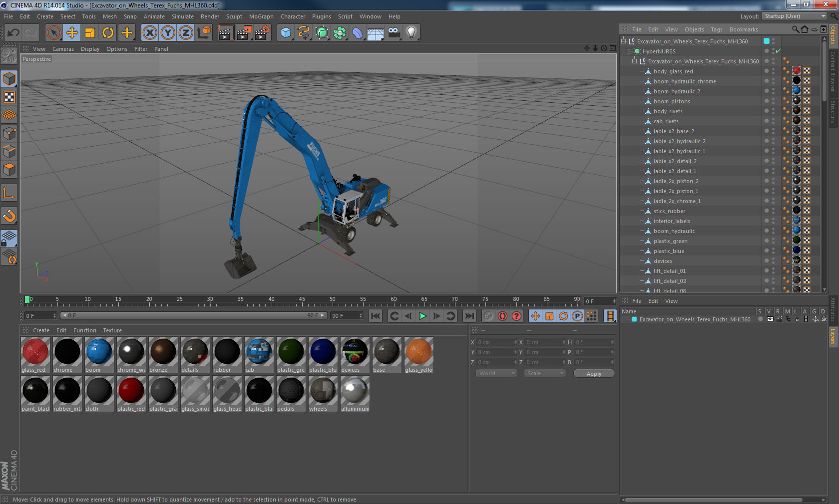Open the spline pen tools icon

coord(304,33)
